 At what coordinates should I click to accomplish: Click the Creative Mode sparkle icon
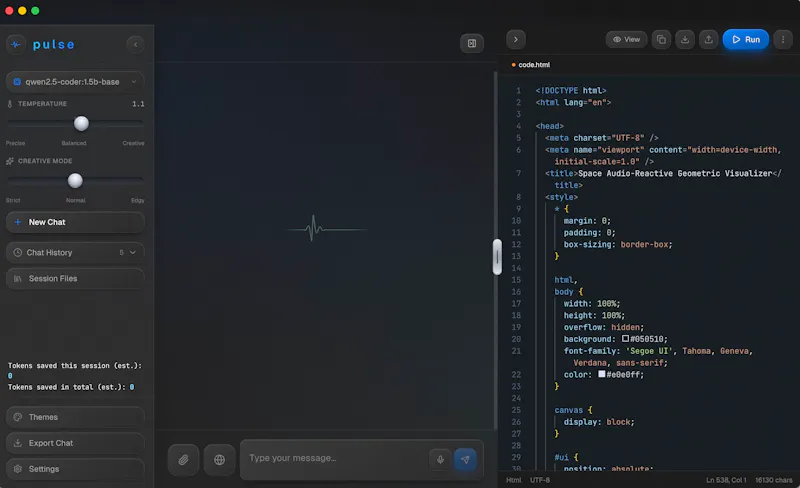point(10,161)
